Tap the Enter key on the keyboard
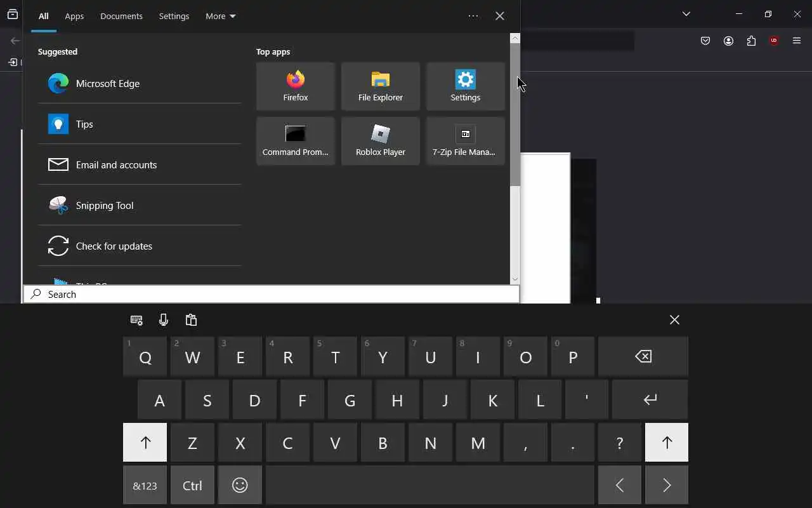Viewport: 812px width, 508px height. coord(650,399)
